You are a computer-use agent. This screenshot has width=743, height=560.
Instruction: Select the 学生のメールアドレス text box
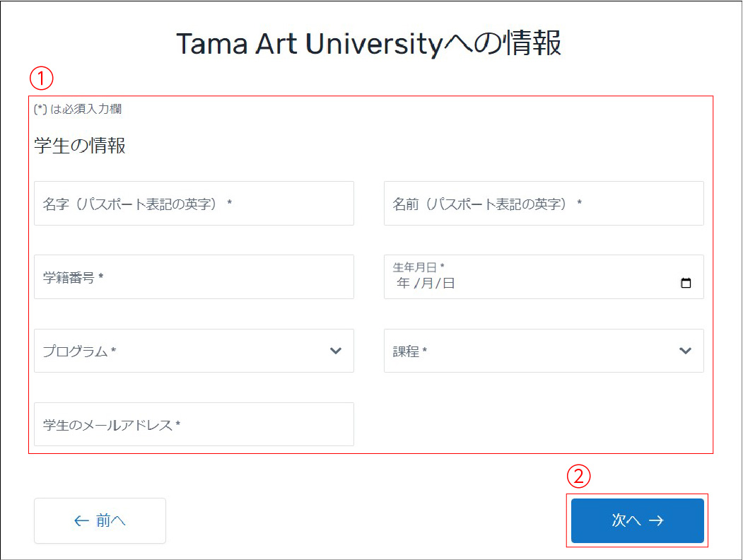tap(194, 425)
